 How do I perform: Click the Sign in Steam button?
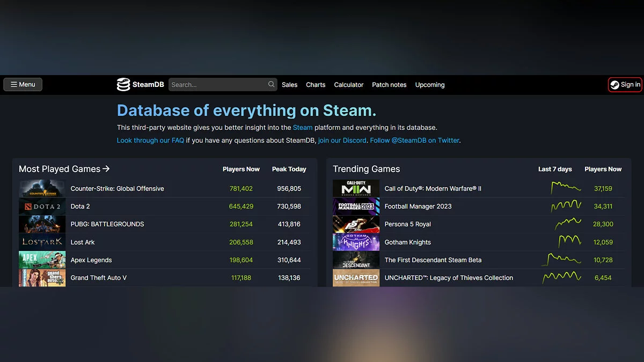625,85
